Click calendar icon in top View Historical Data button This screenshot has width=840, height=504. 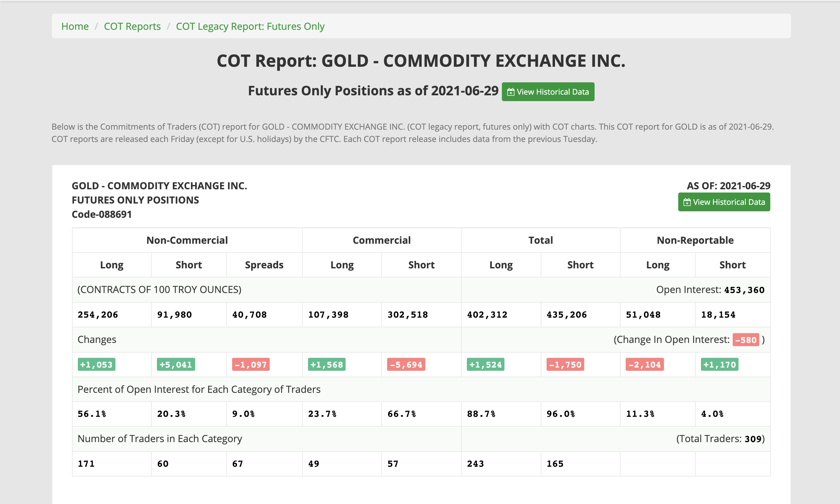(511, 92)
